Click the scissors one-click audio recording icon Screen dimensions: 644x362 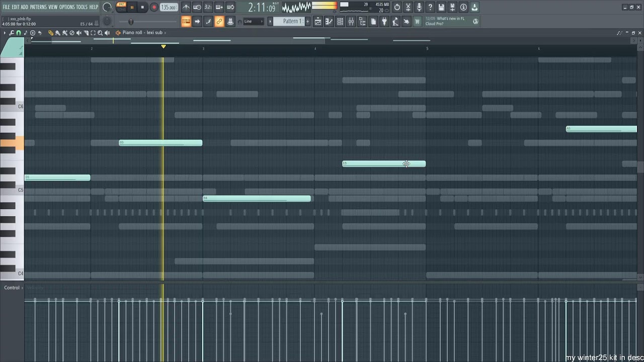point(408,7)
